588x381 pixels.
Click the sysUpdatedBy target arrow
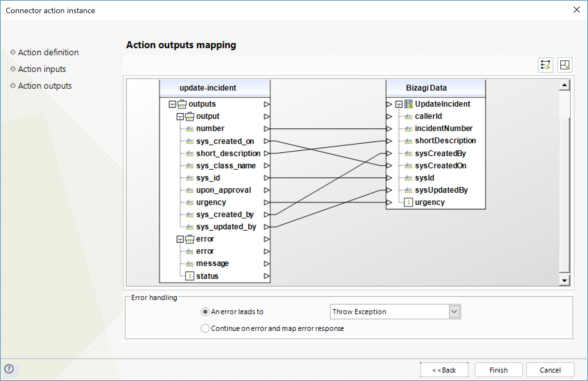[x=389, y=190]
